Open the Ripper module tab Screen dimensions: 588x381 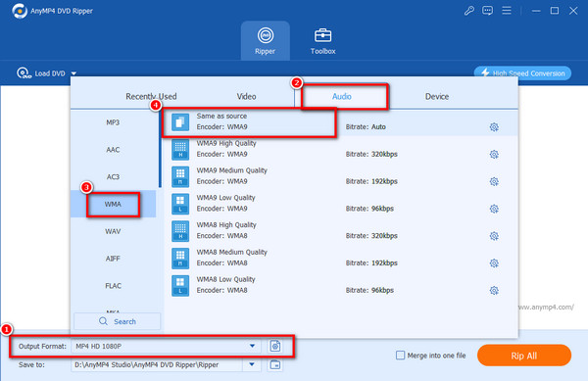coord(266,41)
